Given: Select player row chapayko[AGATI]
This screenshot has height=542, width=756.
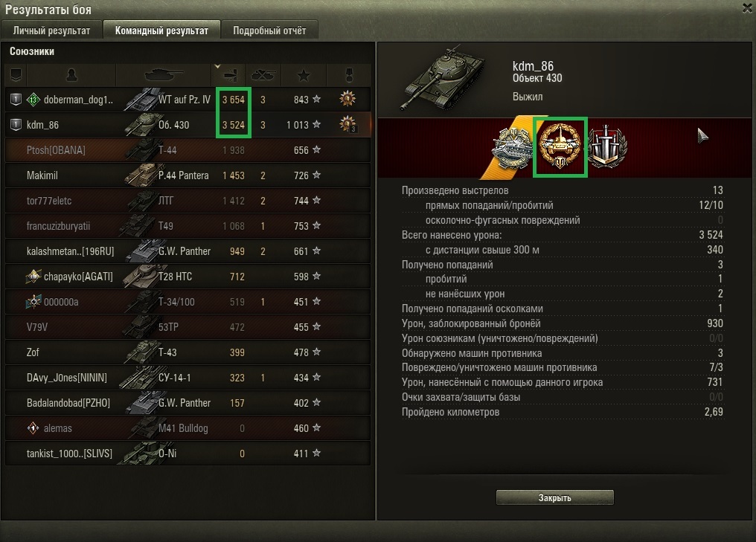Looking at the screenshot, I should [188, 277].
